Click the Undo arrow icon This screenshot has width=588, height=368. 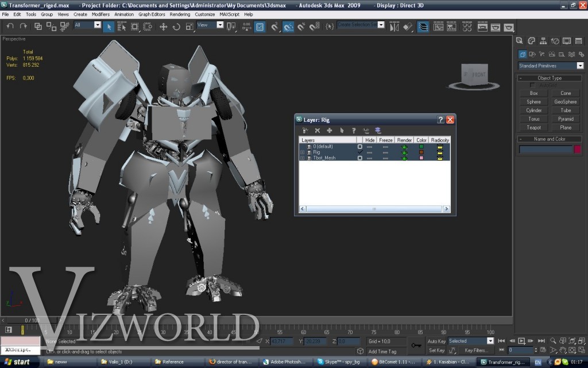[x=10, y=26]
